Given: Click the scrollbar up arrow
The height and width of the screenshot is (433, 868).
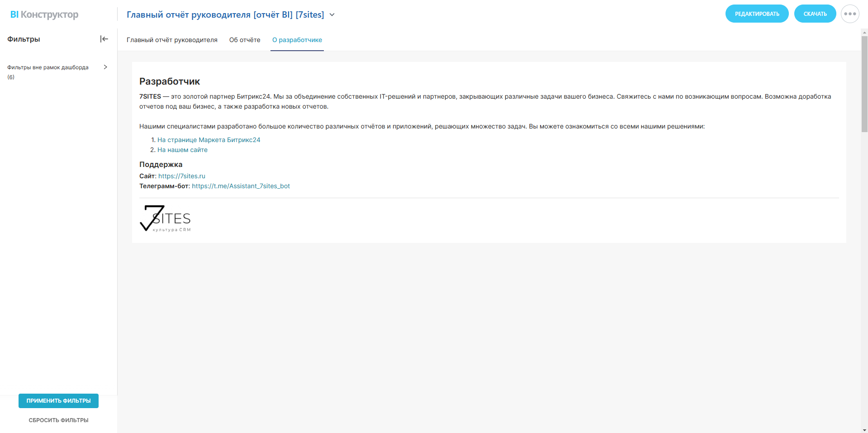Looking at the screenshot, I should [864, 32].
